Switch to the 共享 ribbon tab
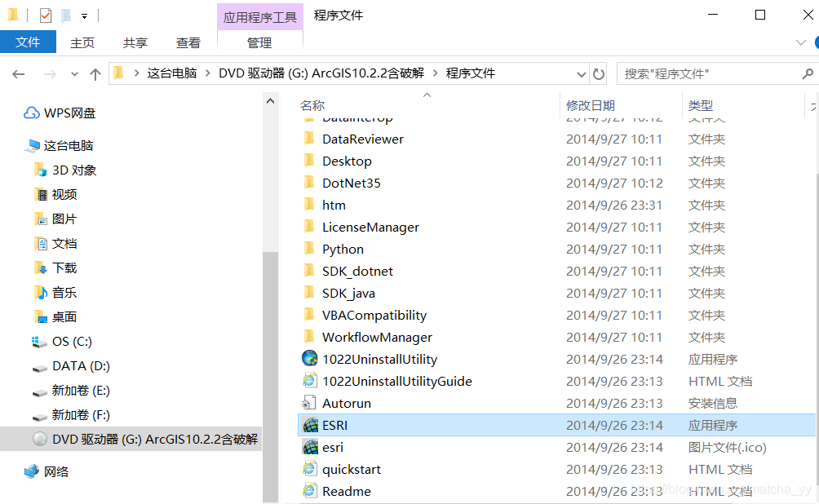This screenshot has width=819, height=504. click(135, 43)
